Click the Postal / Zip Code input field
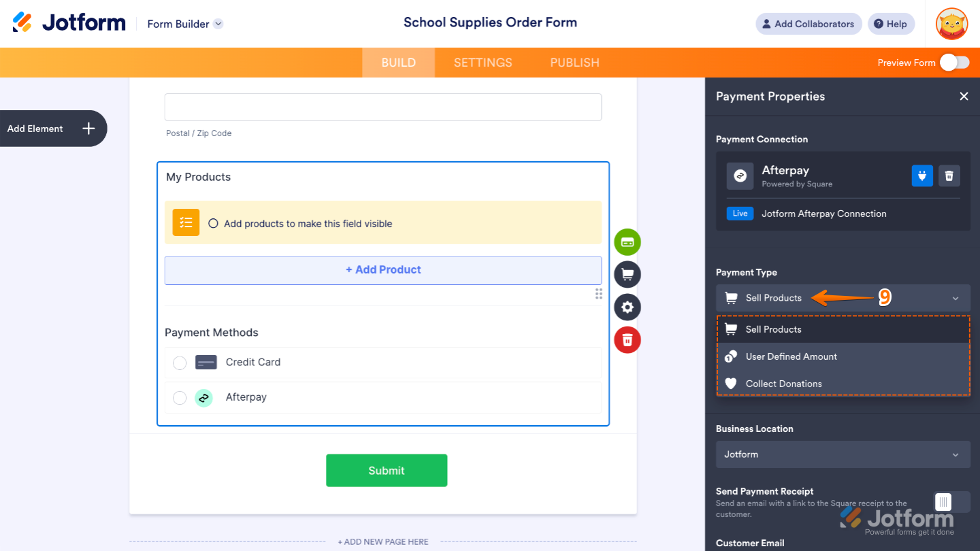Image resolution: width=980 pixels, height=551 pixels. (382, 107)
